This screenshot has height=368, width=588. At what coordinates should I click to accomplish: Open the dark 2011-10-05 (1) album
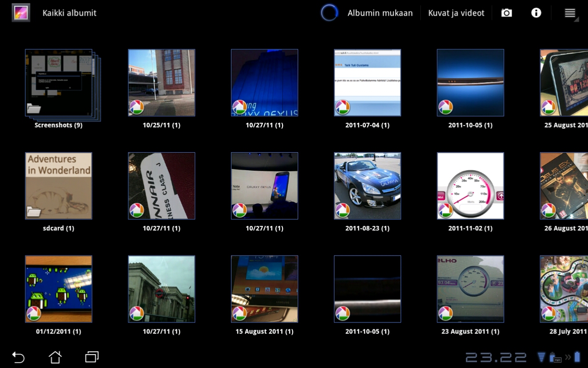click(x=367, y=289)
